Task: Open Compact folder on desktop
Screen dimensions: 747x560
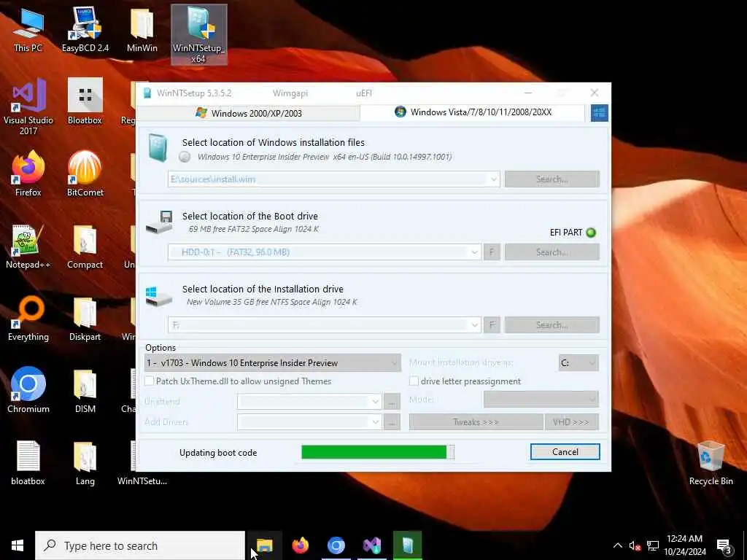Action: point(85,246)
